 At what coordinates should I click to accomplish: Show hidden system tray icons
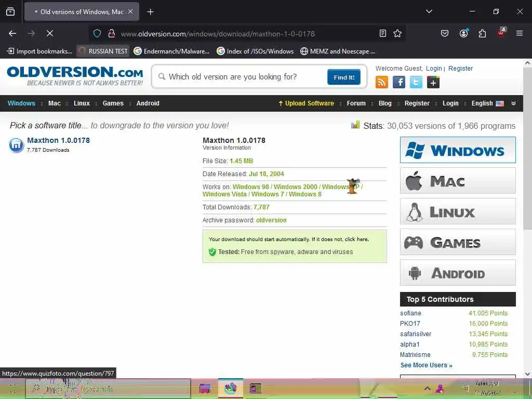[428, 389]
